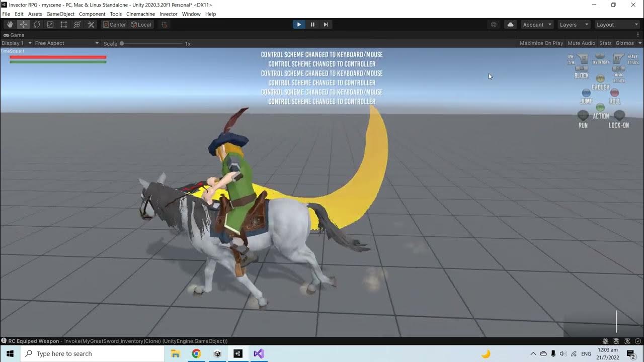Click the Run stick icon
The width and height of the screenshot is (644, 362).
click(x=583, y=116)
